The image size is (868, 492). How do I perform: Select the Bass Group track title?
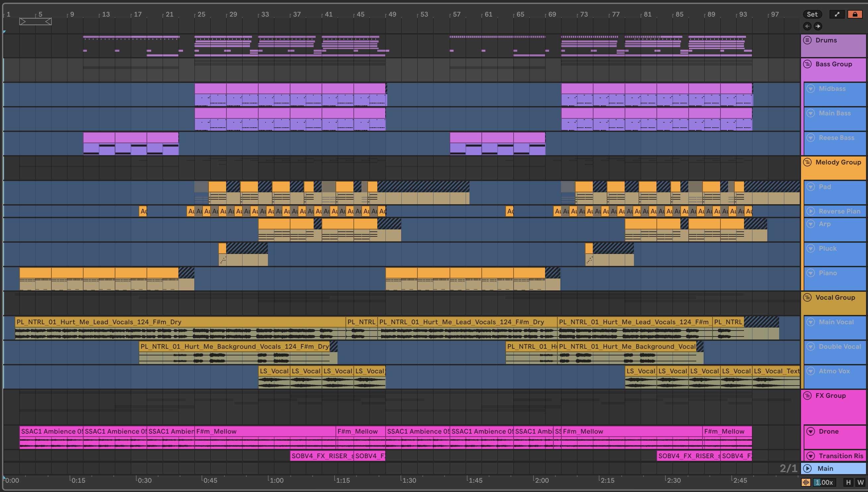coord(834,64)
